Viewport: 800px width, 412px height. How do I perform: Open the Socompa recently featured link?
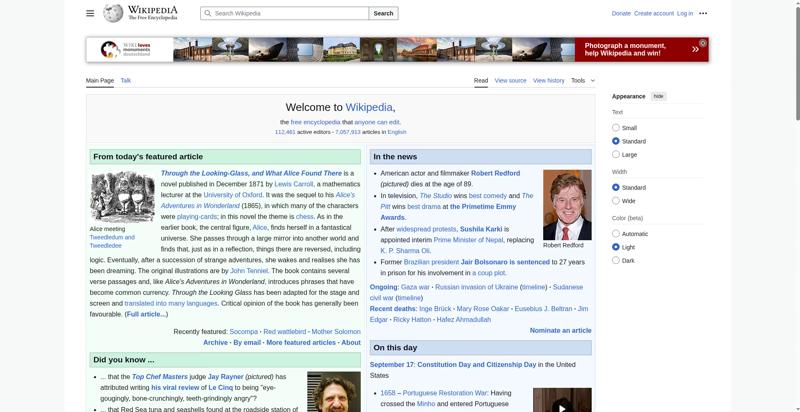point(243,331)
